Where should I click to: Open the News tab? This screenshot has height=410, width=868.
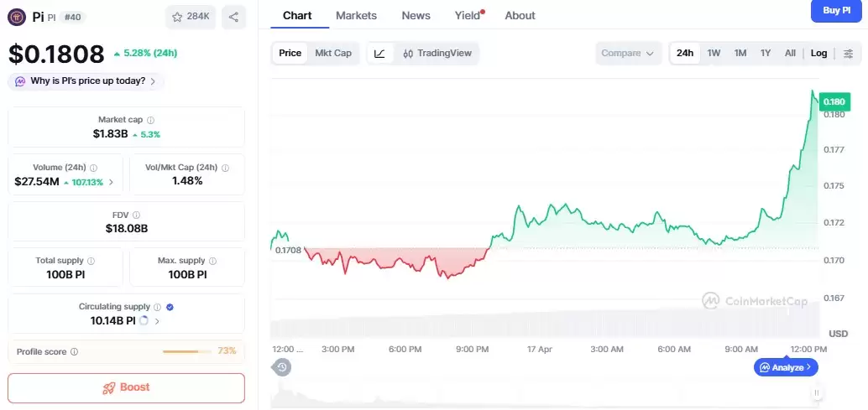click(x=416, y=15)
